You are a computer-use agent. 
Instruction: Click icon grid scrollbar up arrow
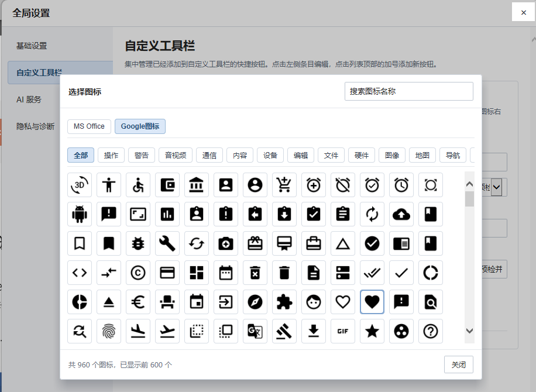click(470, 184)
